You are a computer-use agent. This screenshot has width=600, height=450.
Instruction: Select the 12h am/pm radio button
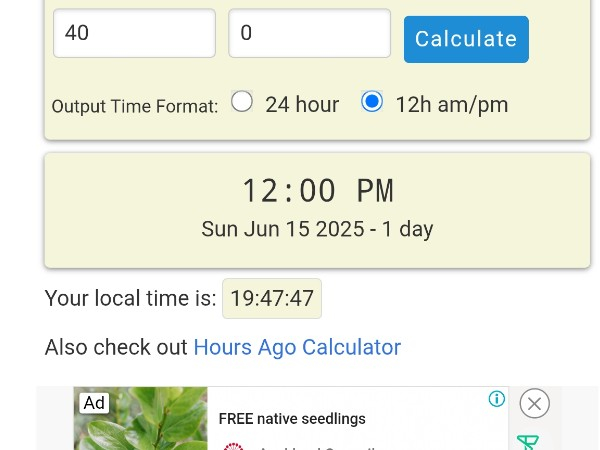point(372,102)
